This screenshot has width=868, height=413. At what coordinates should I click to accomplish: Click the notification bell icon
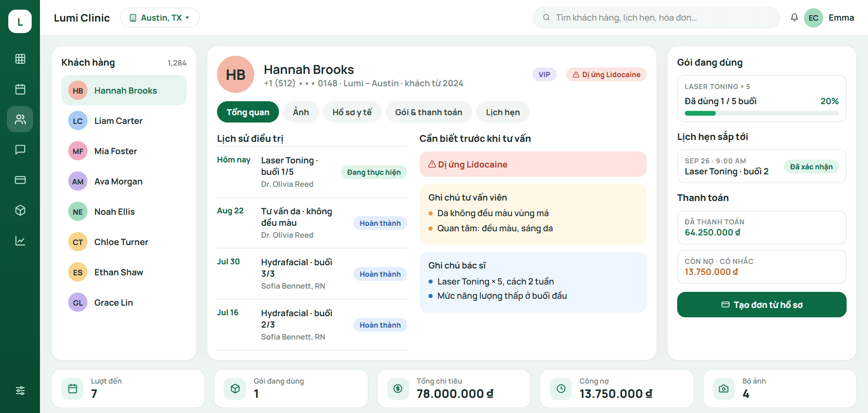794,17
